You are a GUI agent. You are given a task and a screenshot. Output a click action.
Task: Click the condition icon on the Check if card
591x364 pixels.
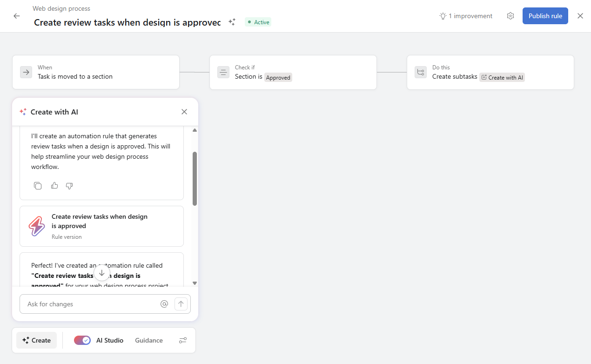coord(223,72)
